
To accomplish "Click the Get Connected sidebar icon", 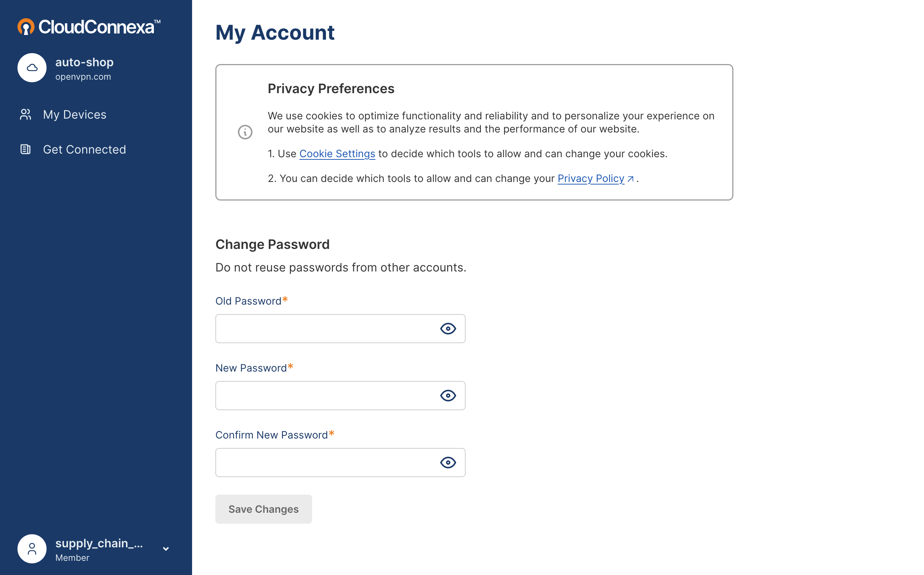I will coord(25,149).
